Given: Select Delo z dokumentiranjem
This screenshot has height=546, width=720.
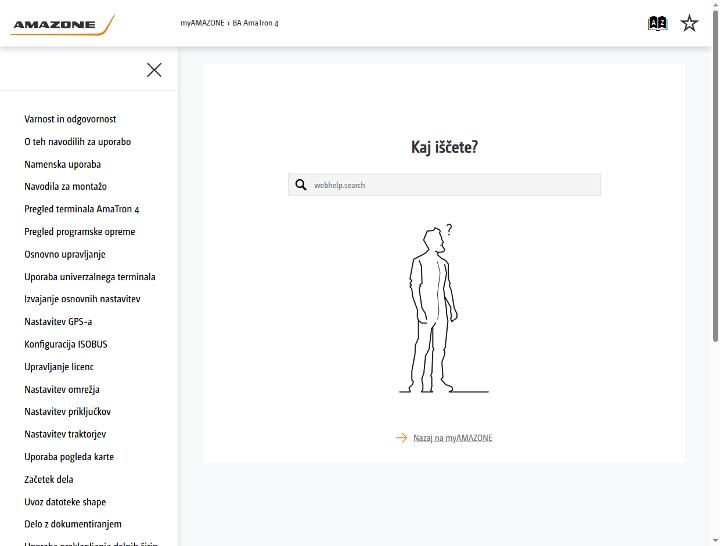Looking at the screenshot, I should [73, 524].
